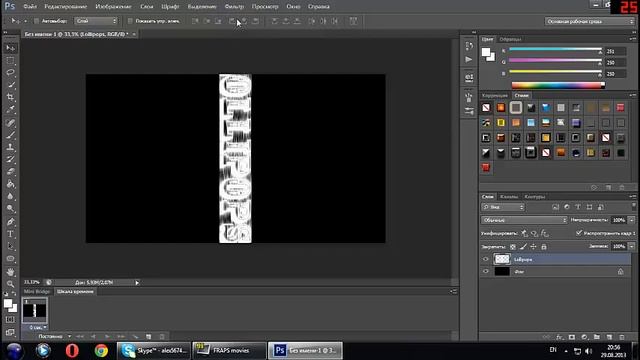
Task: Uncheck propagate frame 1 checkbox
Action: (579, 233)
